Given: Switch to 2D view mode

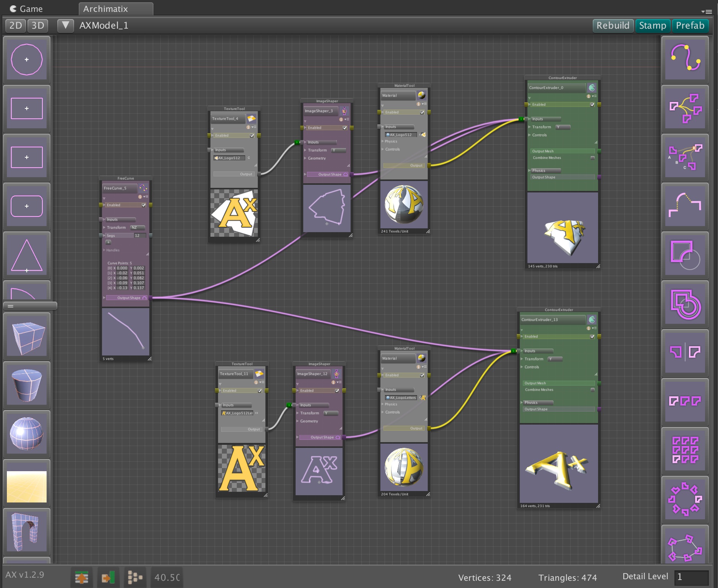Looking at the screenshot, I should point(16,26).
